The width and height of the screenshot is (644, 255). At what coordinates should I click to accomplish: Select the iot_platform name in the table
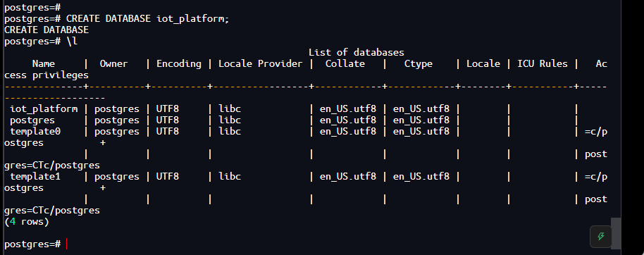(x=44, y=108)
